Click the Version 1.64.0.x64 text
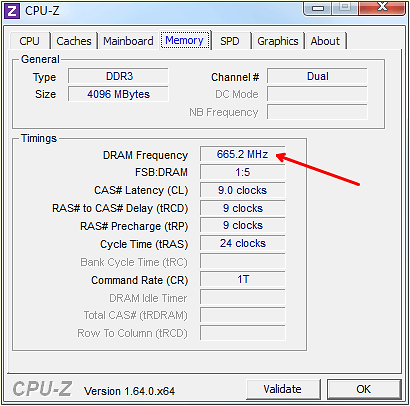This screenshot has width=410, height=406. click(129, 391)
